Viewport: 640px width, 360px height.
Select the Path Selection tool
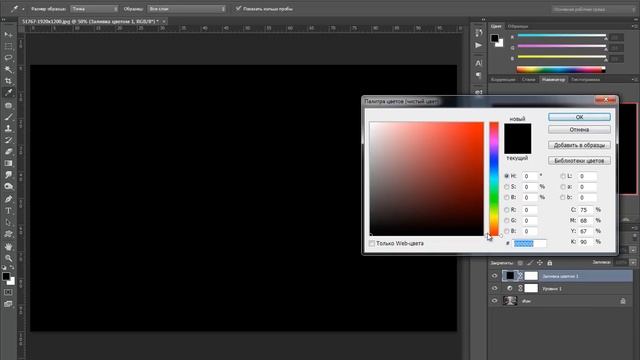pyautogui.click(x=8, y=222)
